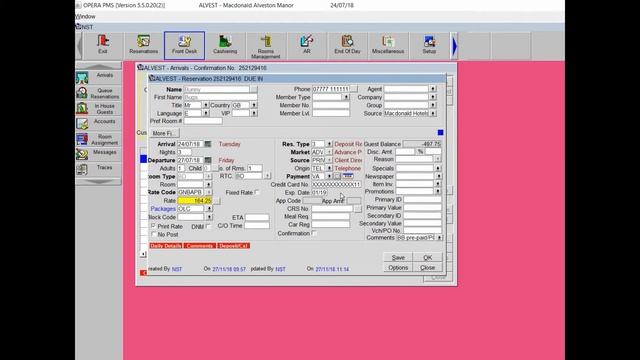Open Rooms Management from the toolbar
The height and width of the screenshot is (360, 640).
[266, 46]
